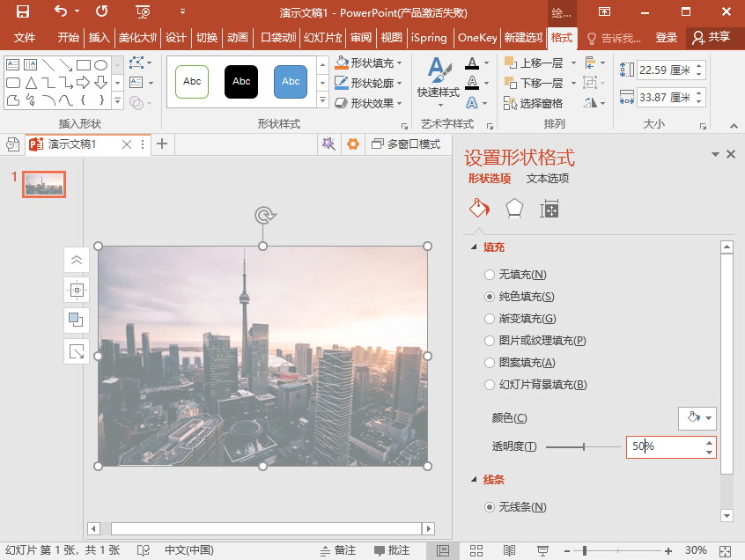Click the 透明度 transparency slider
This screenshot has width=745, height=560.
pyautogui.click(x=583, y=447)
